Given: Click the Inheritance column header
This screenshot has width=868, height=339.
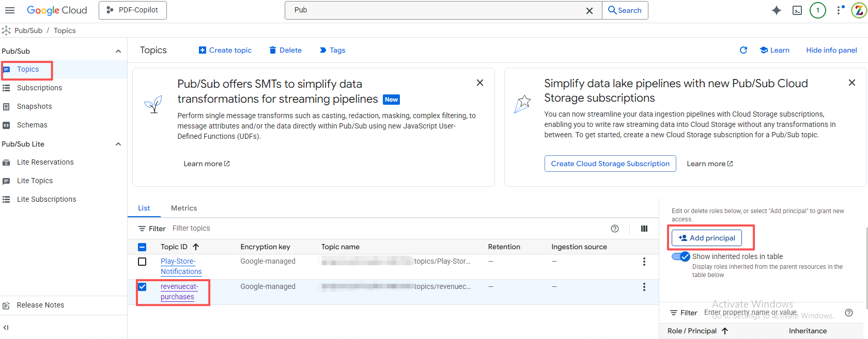Looking at the screenshot, I should tap(808, 331).
